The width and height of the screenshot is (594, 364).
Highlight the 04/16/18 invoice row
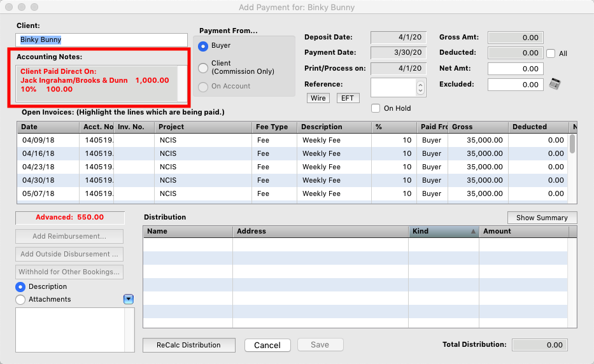point(292,153)
